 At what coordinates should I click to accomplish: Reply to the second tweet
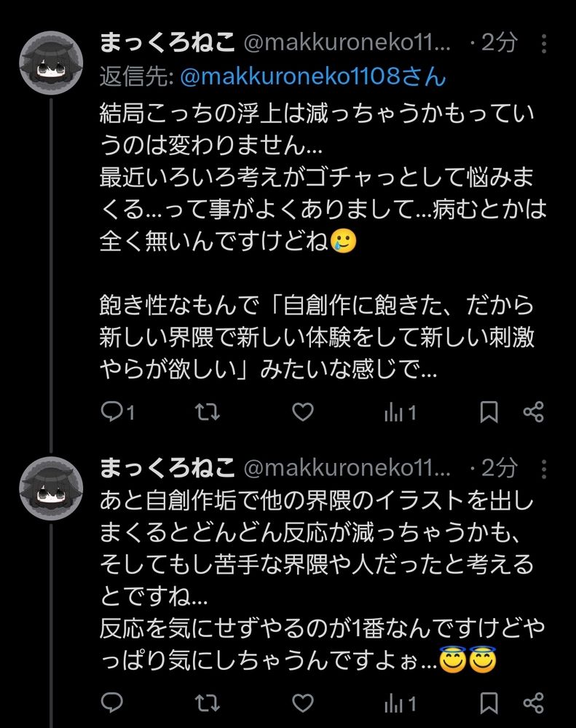coord(112,703)
